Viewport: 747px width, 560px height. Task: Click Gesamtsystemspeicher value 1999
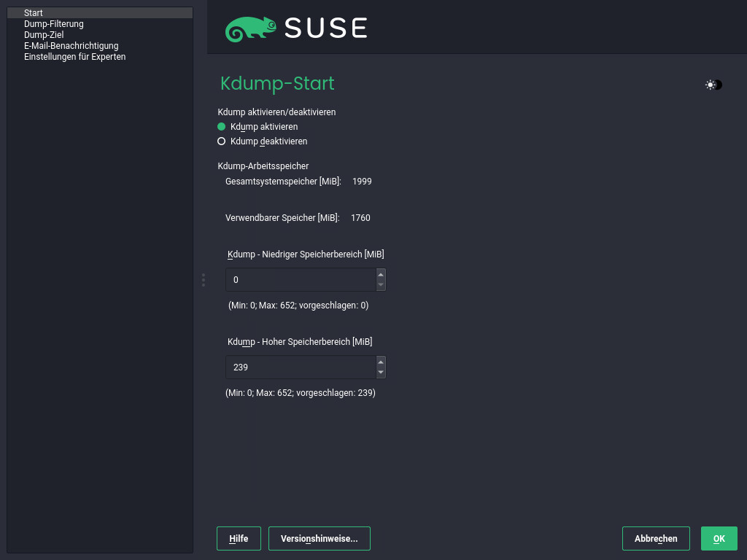pyautogui.click(x=362, y=182)
